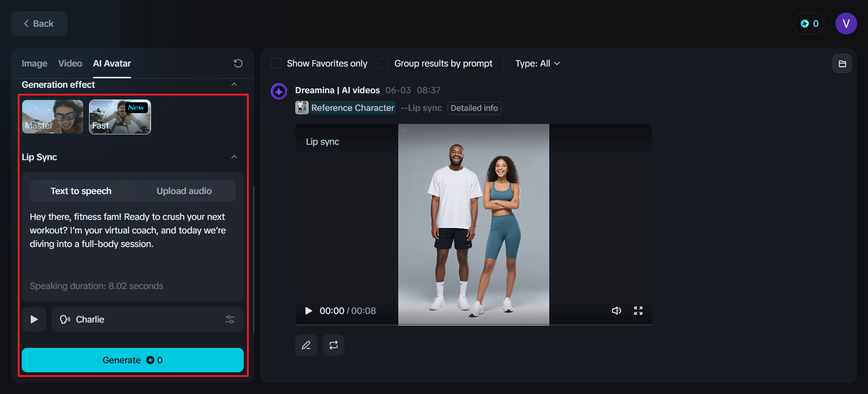Enable Show Favorites only checkbox
Viewport: 868px width, 394px height.
pyautogui.click(x=276, y=63)
